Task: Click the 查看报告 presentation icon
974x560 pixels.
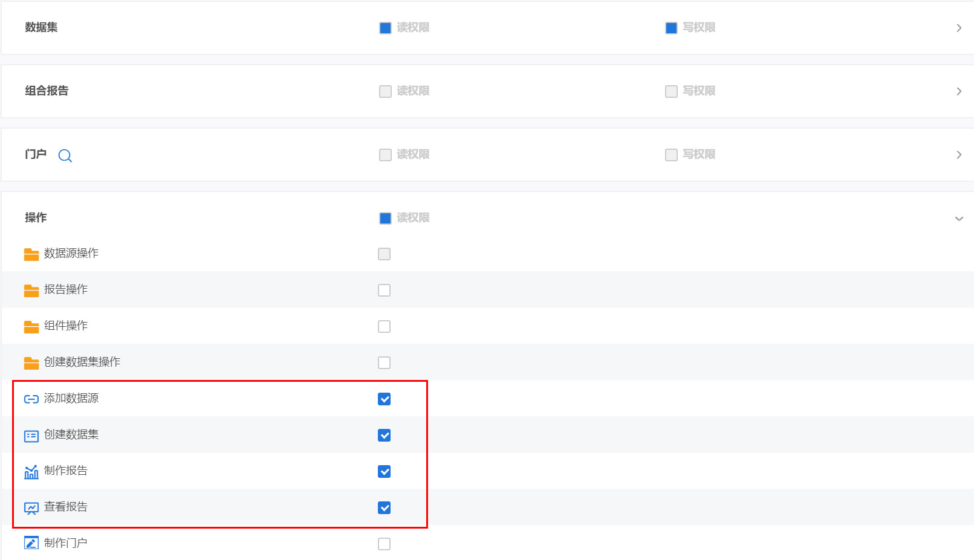Action: (31, 508)
